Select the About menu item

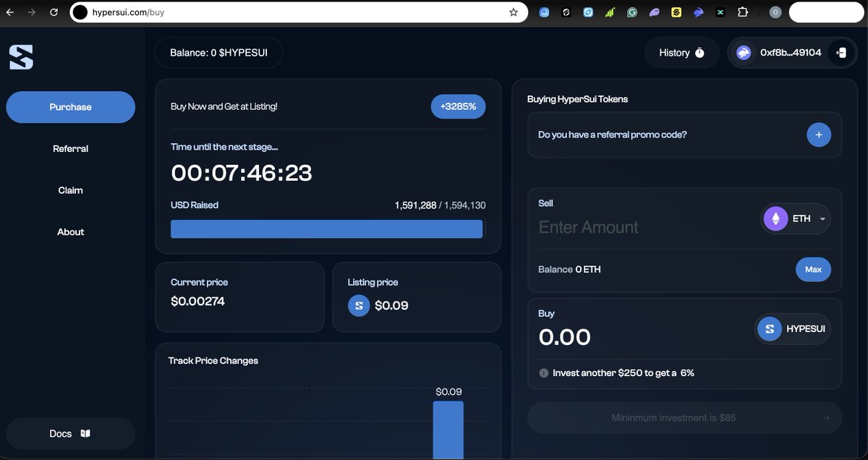pos(70,232)
